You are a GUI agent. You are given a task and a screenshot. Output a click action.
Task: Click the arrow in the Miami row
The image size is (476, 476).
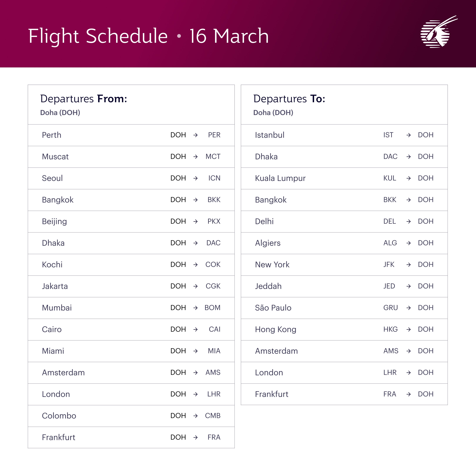coord(195,351)
